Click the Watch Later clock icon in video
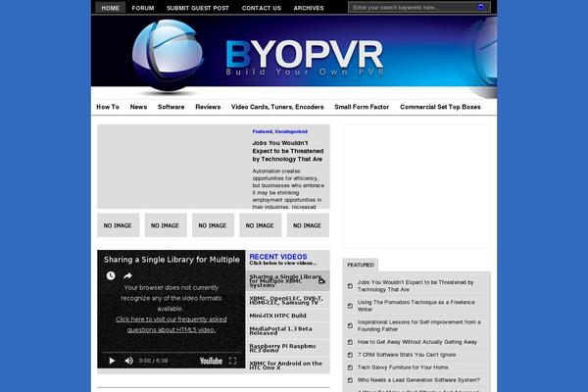 [111, 275]
